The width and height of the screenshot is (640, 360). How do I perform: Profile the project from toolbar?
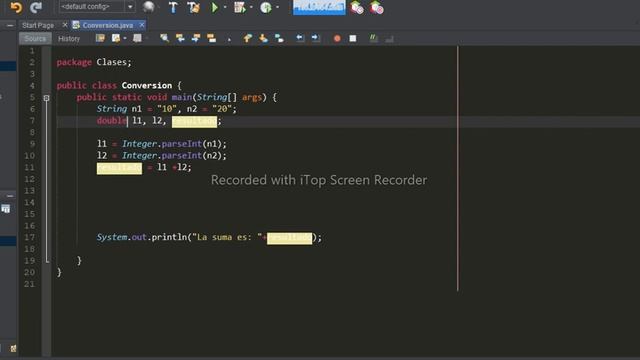point(266,7)
